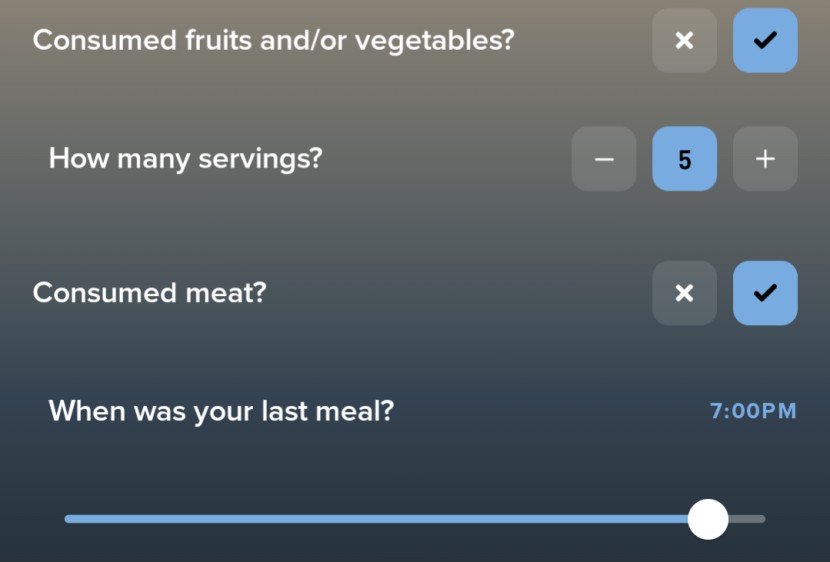Tick the checkmark for consumed meat

765,293
